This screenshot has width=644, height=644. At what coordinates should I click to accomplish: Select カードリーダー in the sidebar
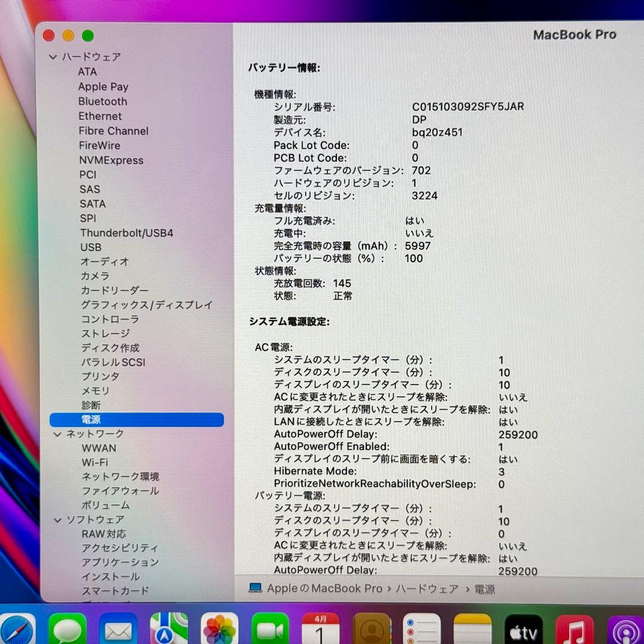(x=114, y=290)
